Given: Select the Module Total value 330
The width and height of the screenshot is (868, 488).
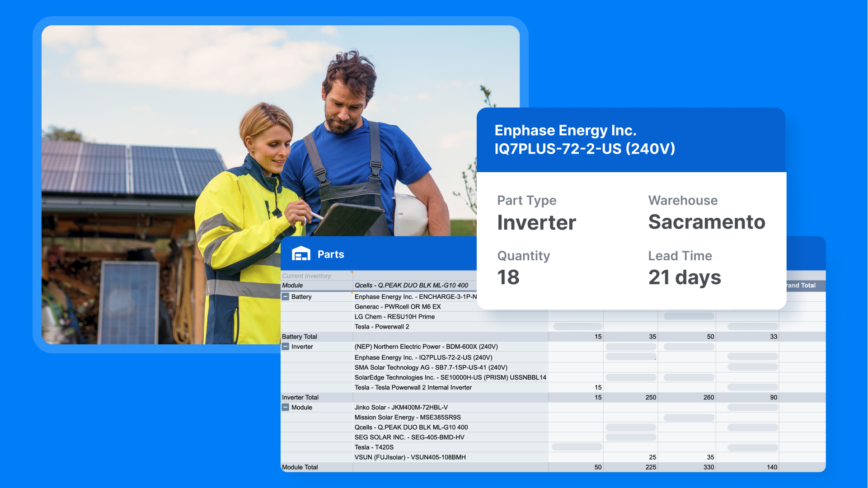Looking at the screenshot, I should click(708, 467).
